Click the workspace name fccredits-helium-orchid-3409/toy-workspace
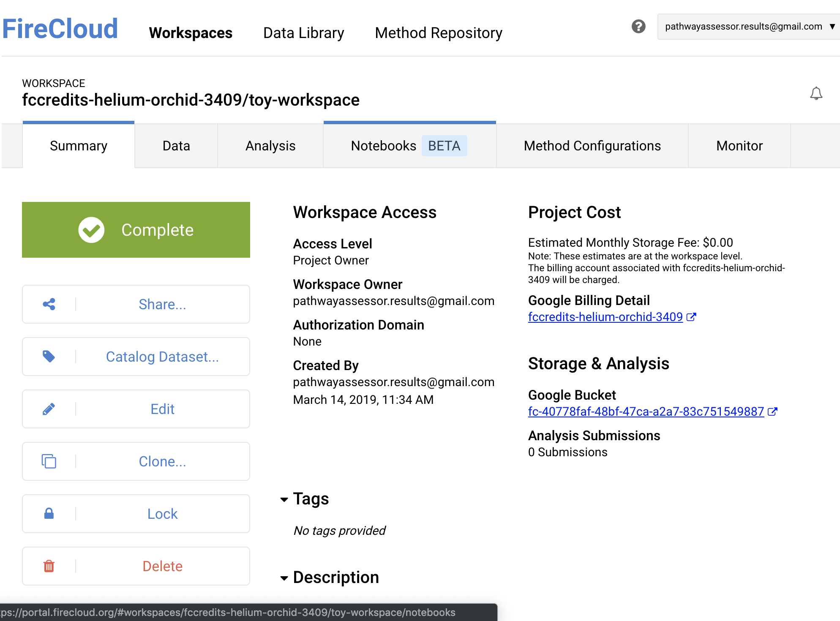 pyautogui.click(x=191, y=100)
